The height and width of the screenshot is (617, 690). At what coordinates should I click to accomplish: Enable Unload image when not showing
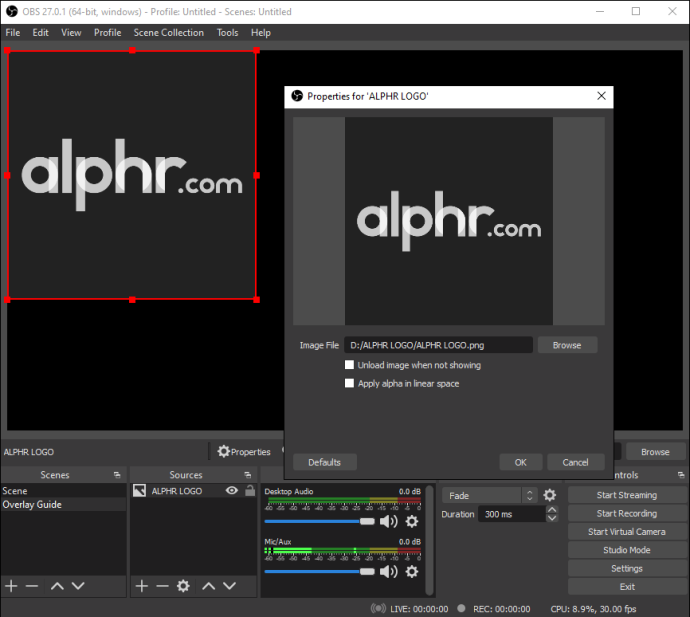coord(349,365)
